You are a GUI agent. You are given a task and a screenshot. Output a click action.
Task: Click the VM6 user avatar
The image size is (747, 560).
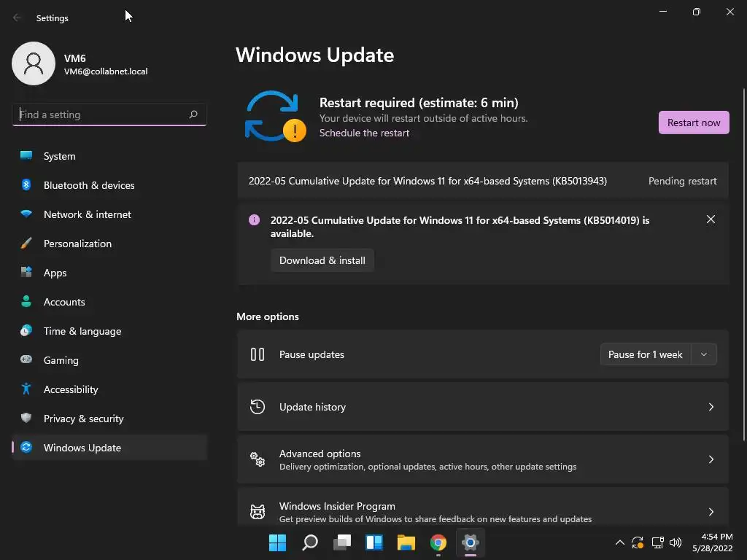click(x=34, y=63)
